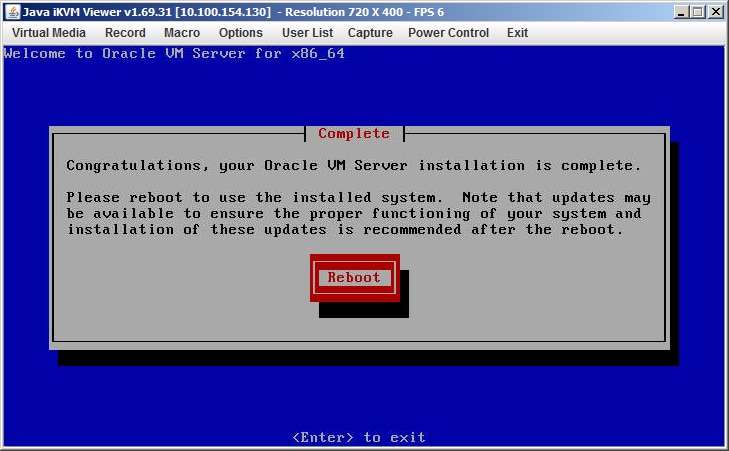Open the Macro menu
This screenshot has height=451, width=729.
point(182,33)
